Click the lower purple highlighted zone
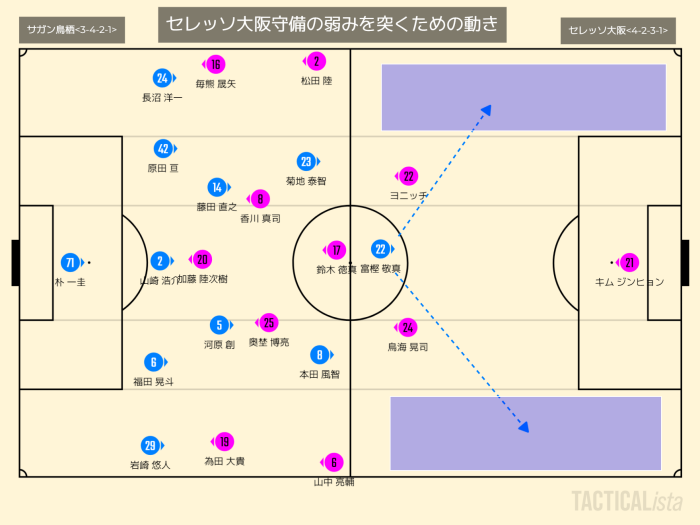Image resolution: width=700 pixels, height=525 pixels. click(525, 433)
